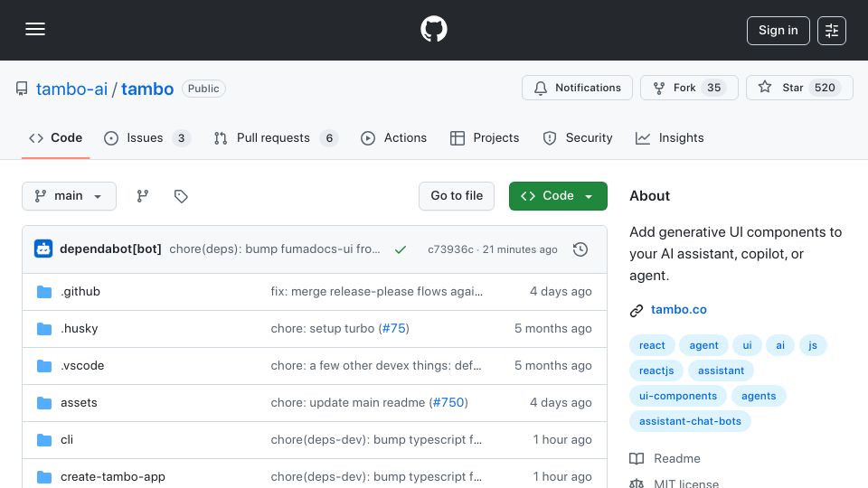The height and width of the screenshot is (488, 868).
Task: Open the cli folder
Action: pyautogui.click(x=66, y=440)
